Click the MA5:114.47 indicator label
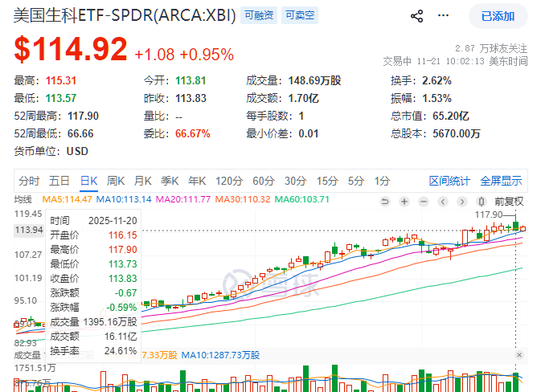This screenshot has height=392, width=541. click(67, 199)
